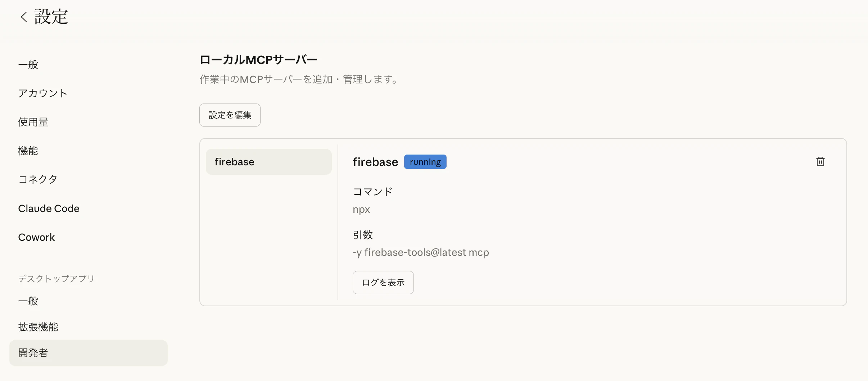The image size is (868, 381).
Task: Click the ログを表示 button
Action: 383,282
